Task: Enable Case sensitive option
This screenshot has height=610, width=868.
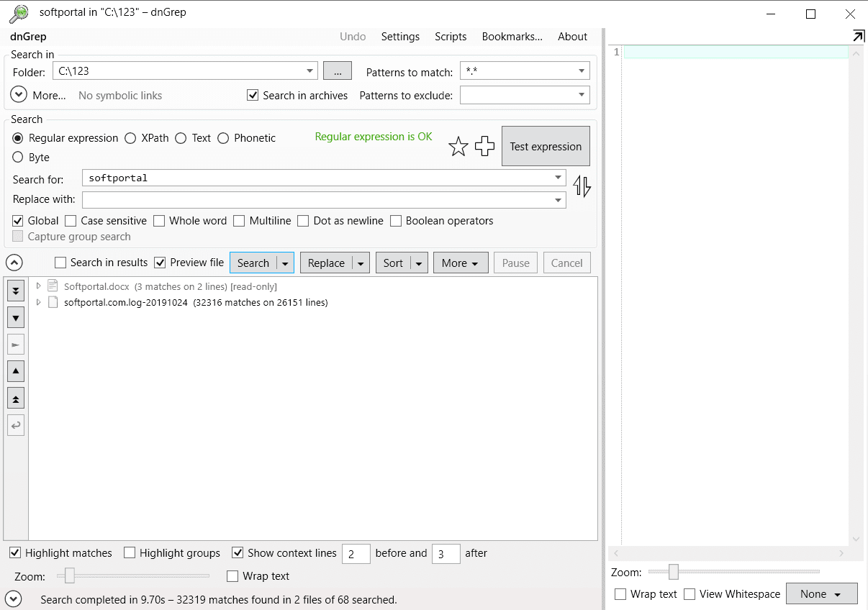Action: tap(71, 221)
